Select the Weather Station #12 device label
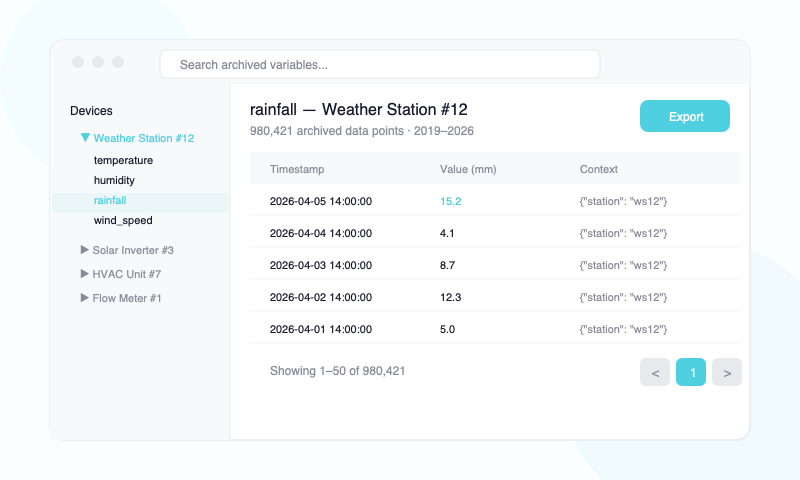This screenshot has height=480, width=800. click(x=144, y=138)
